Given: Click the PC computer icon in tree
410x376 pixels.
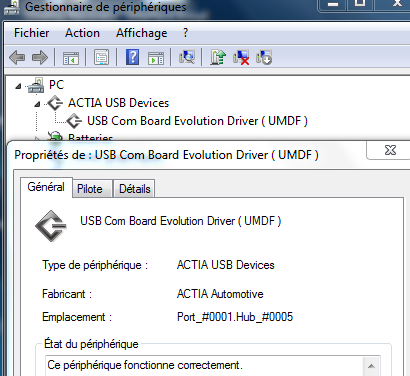Looking at the screenshot, I should tap(36, 85).
